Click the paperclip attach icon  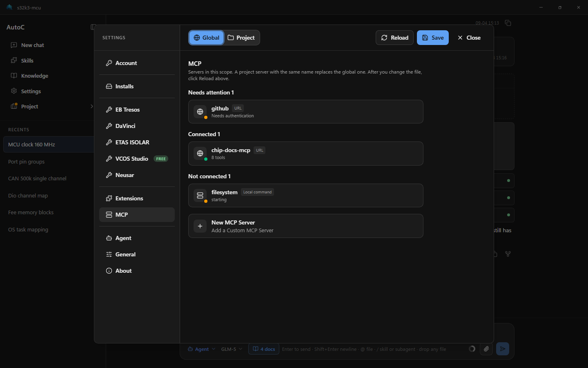[486, 349]
